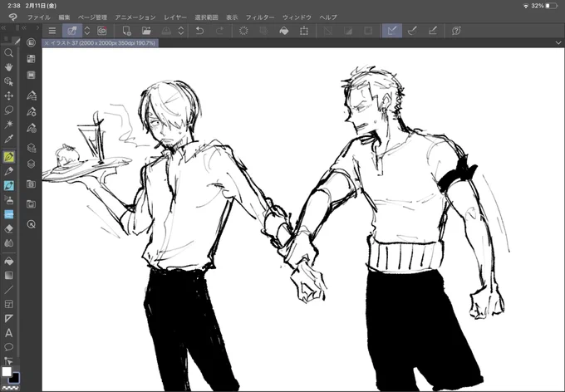Image resolution: width=565 pixels, height=392 pixels.
Task: Select the Airbrush tool
Action: point(8,199)
